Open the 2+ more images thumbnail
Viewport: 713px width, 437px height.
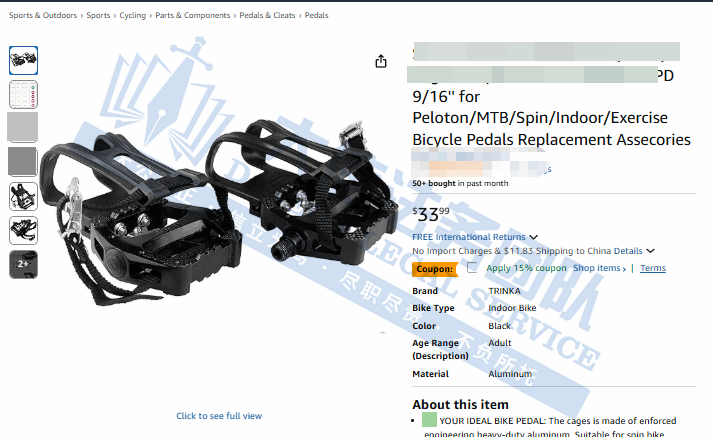pyautogui.click(x=23, y=264)
